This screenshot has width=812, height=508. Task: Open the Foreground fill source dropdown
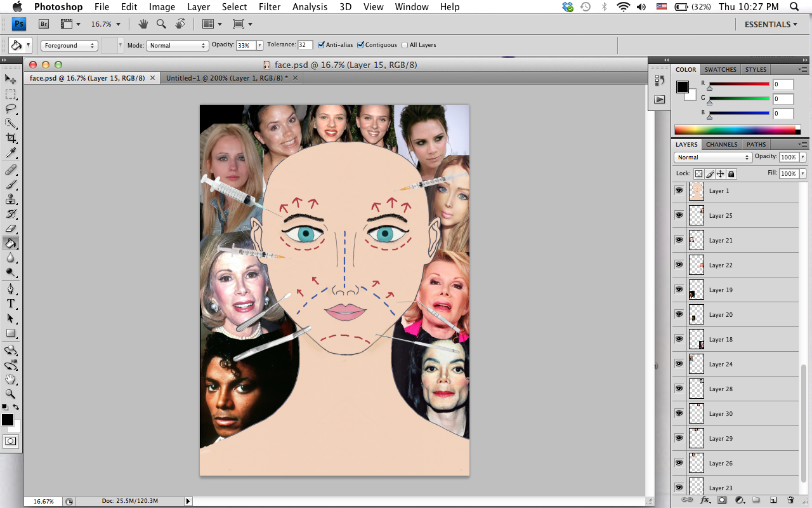(x=69, y=45)
